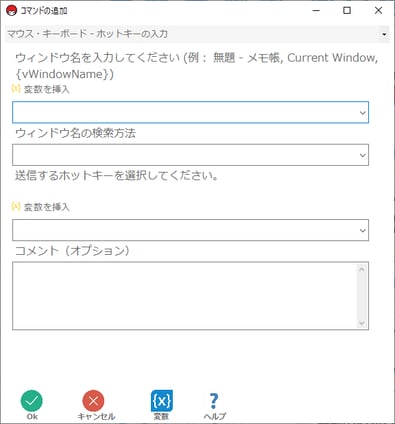Expand the hotkey selection dropdown arrow
The image size is (395, 424).
363,230
